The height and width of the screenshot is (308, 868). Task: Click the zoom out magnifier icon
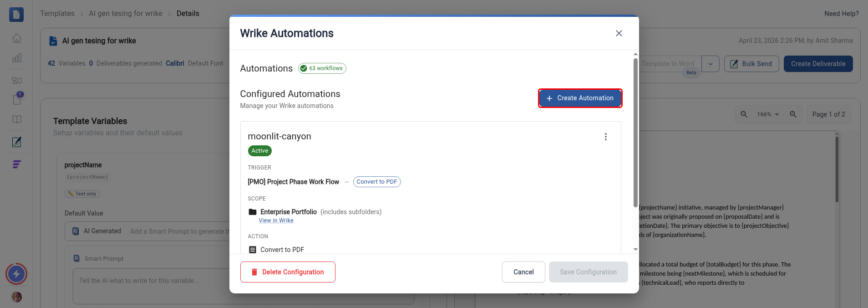744,114
